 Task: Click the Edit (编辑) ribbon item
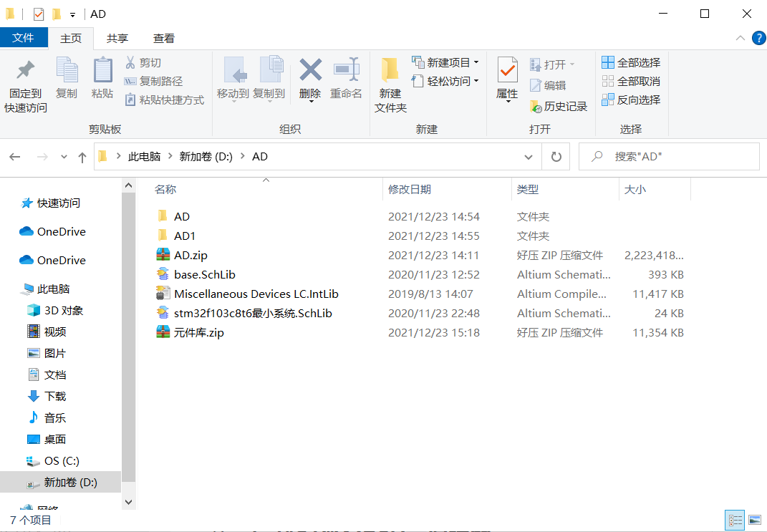pos(548,86)
